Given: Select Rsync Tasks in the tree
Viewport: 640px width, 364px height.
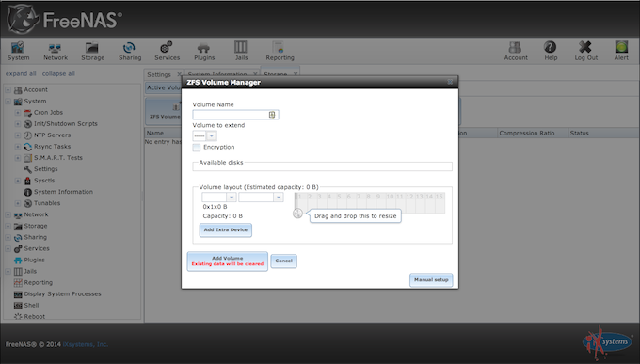Looking at the screenshot, I should pyautogui.click(x=52, y=146).
